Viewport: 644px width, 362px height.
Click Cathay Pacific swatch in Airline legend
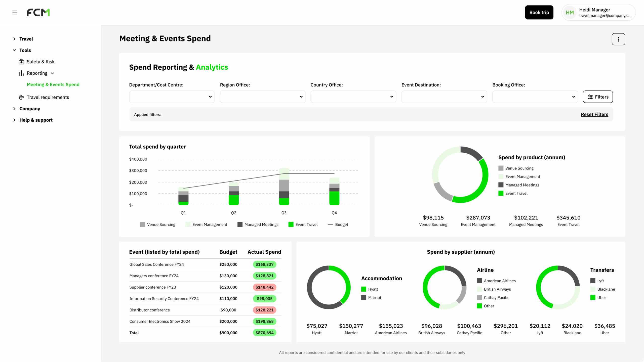click(x=479, y=298)
